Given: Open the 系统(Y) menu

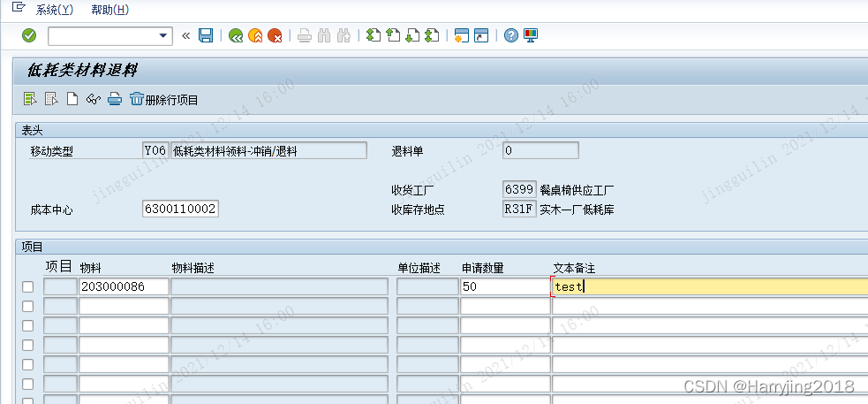Looking at the screenshot, I should [54, 10].
